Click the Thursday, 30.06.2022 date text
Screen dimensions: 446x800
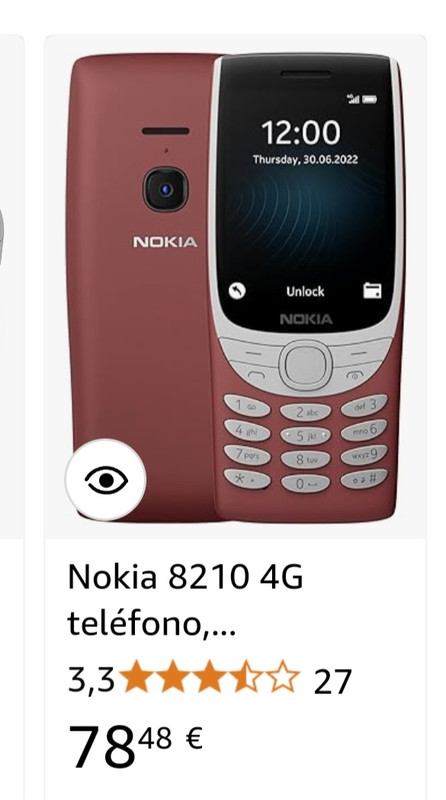(x=305, y=160)
